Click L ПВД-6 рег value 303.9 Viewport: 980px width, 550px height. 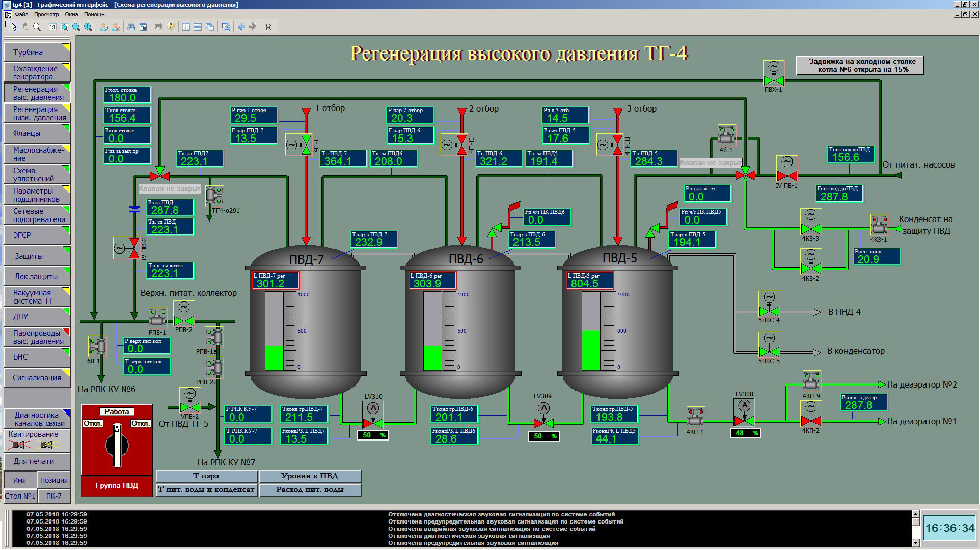432,281
